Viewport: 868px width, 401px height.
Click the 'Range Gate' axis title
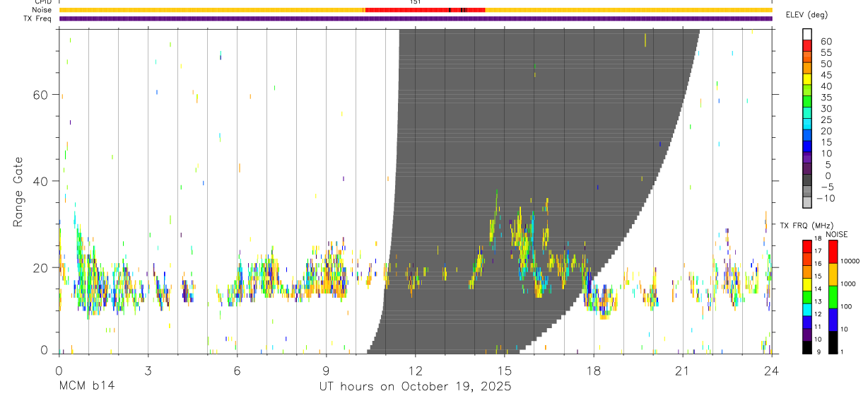tap(18, 192)
